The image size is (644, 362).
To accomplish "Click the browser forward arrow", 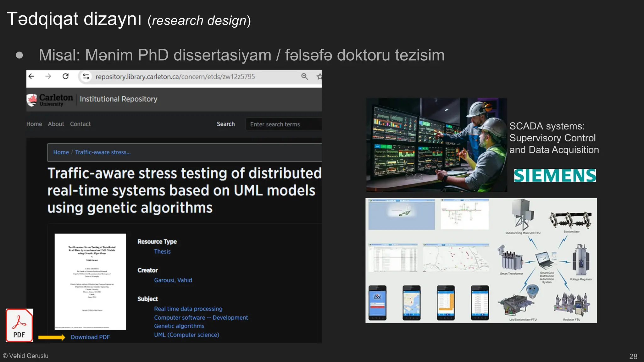I will tap(48, 76).
